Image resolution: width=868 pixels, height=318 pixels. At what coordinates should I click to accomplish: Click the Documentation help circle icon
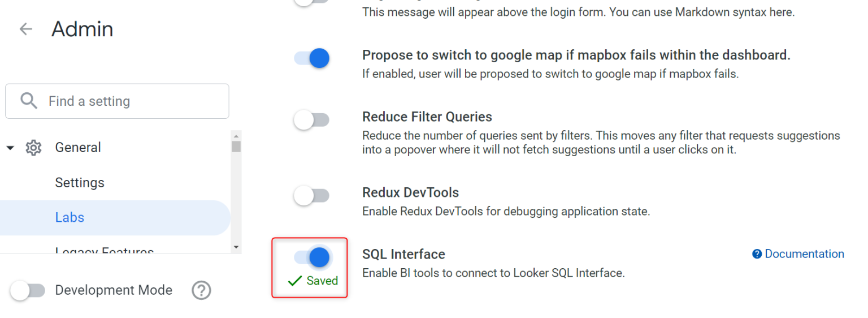[757, 254]
